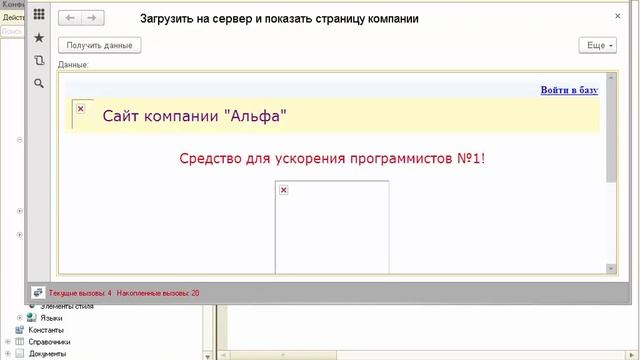Image resolution: width=640 pixels, height=360 pixels.
Task: Click the Текущие вызовы status text
Action: click(80, 293)
